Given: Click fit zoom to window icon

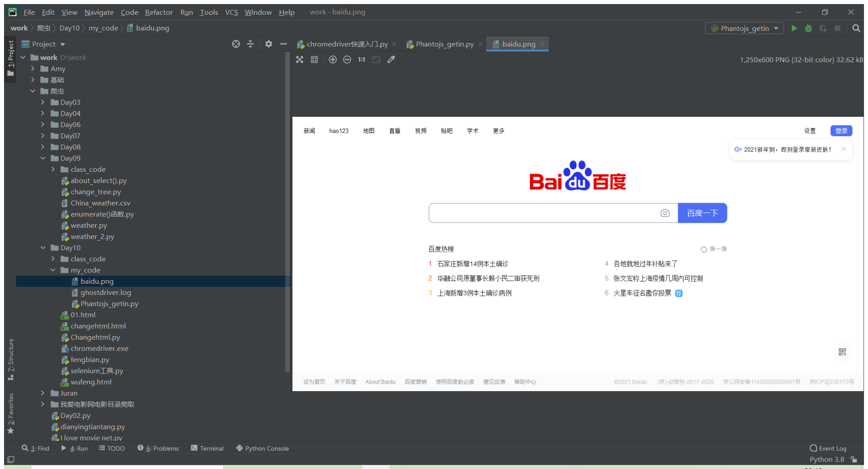Looking at the screenshot, I should (376, 60).
